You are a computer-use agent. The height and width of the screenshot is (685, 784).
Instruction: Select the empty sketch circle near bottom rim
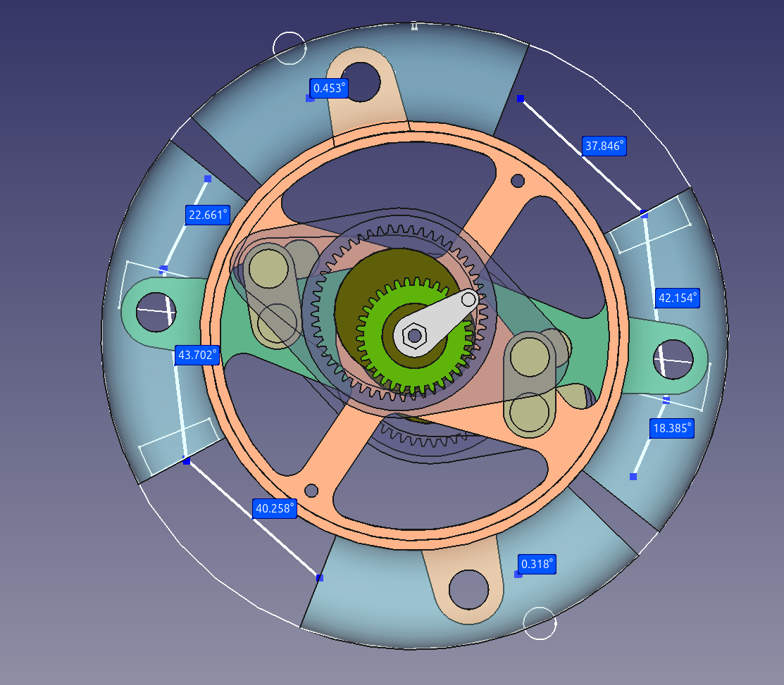click(540, 624)
